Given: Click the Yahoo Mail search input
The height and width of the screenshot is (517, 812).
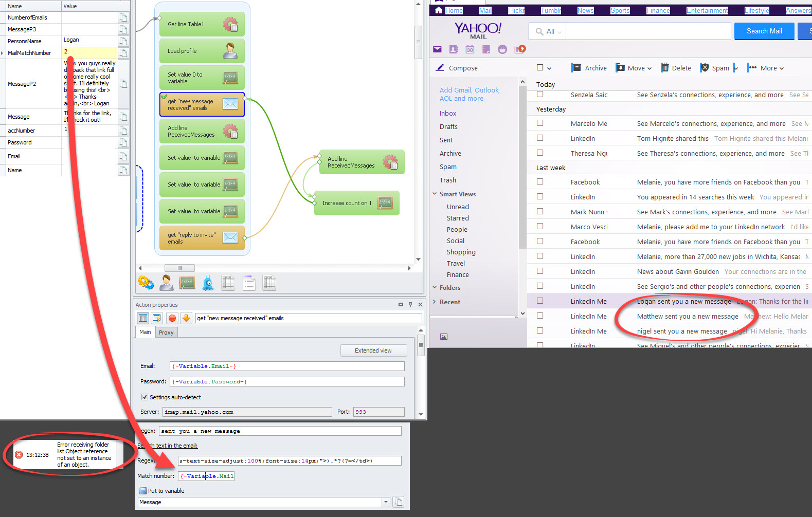Looking at the screenshot, I should [x=648, y=31].
